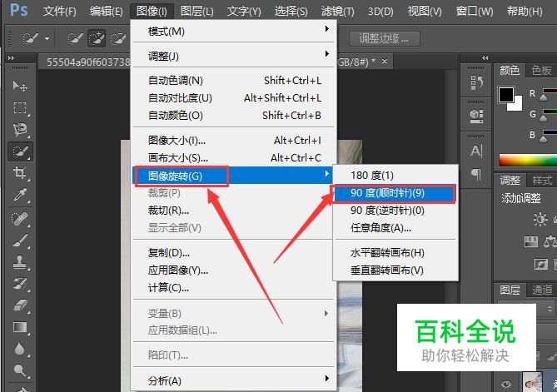Open the 3D menu
Image resolution: width=557 pixels, height=392 pixels.
pos(380,12)
